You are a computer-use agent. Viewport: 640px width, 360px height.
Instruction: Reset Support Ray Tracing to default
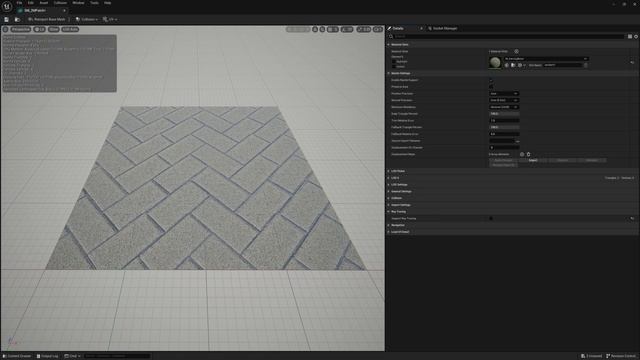pos(632,218)
